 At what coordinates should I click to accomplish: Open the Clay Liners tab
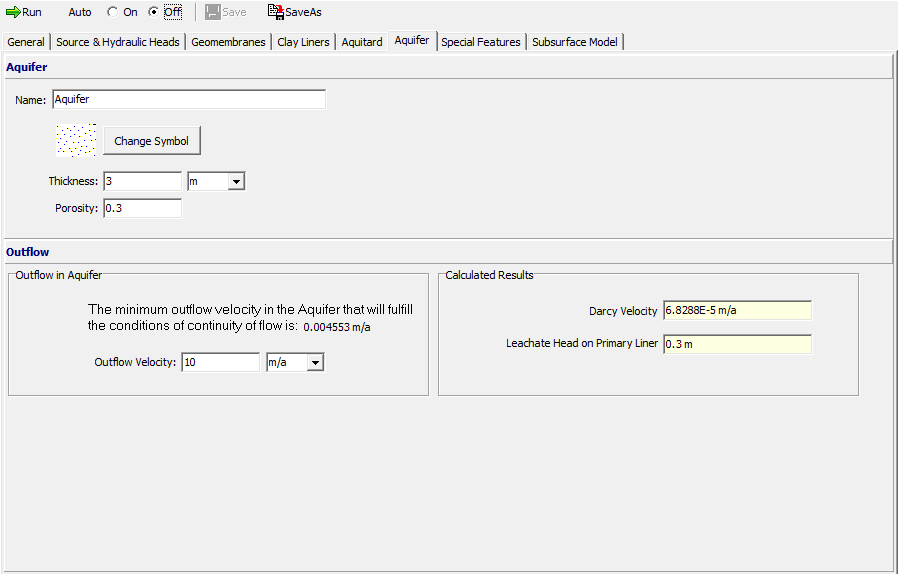303,42
